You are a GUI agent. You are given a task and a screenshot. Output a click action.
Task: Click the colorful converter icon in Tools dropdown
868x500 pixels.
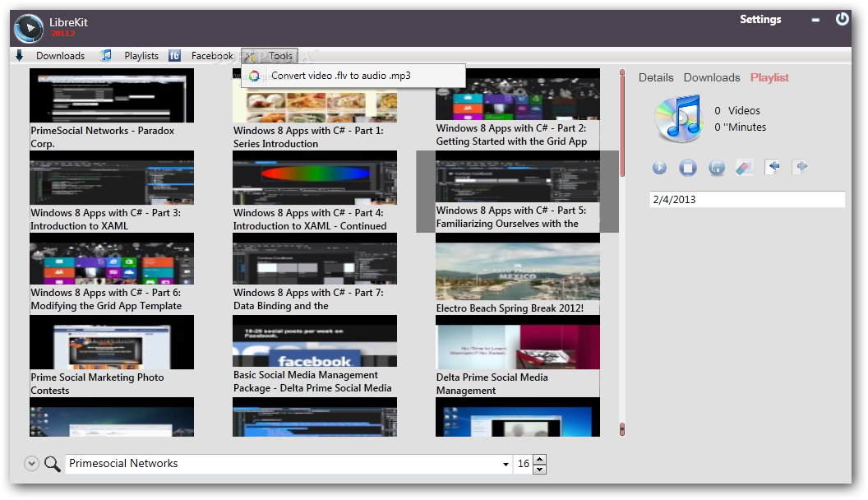pos(254,76)
